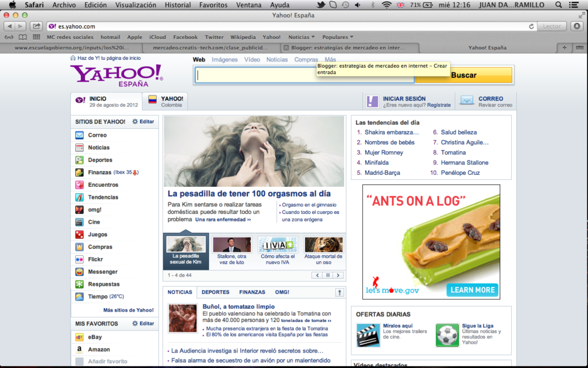
Task: Click the Deportes soccer icon in sidebar
Action: 79,160
